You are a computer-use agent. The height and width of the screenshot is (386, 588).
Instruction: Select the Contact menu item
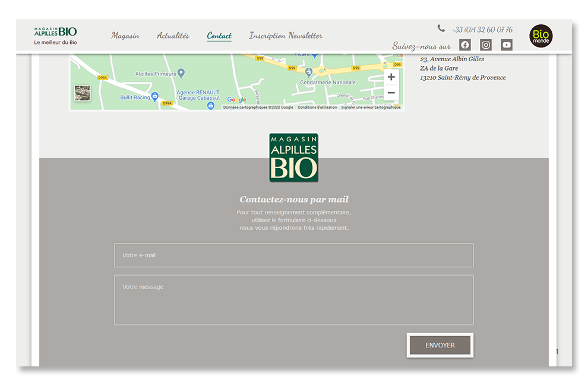click(219, 36)
